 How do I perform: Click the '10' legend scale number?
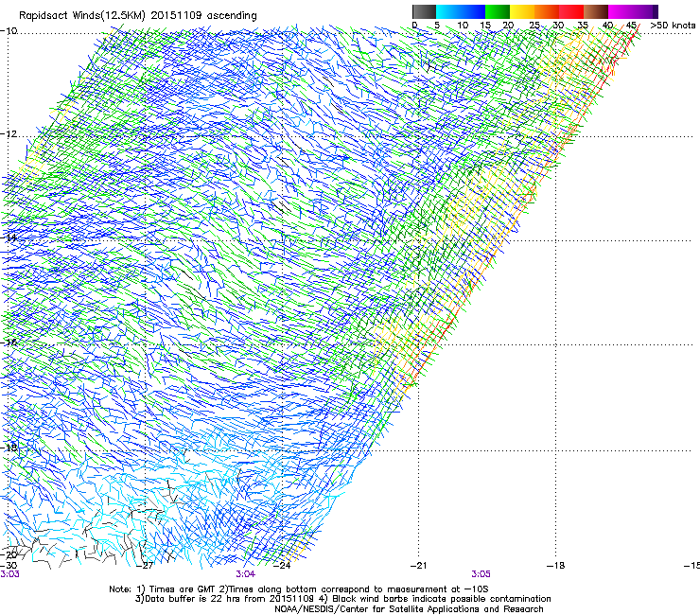point(463,26)
